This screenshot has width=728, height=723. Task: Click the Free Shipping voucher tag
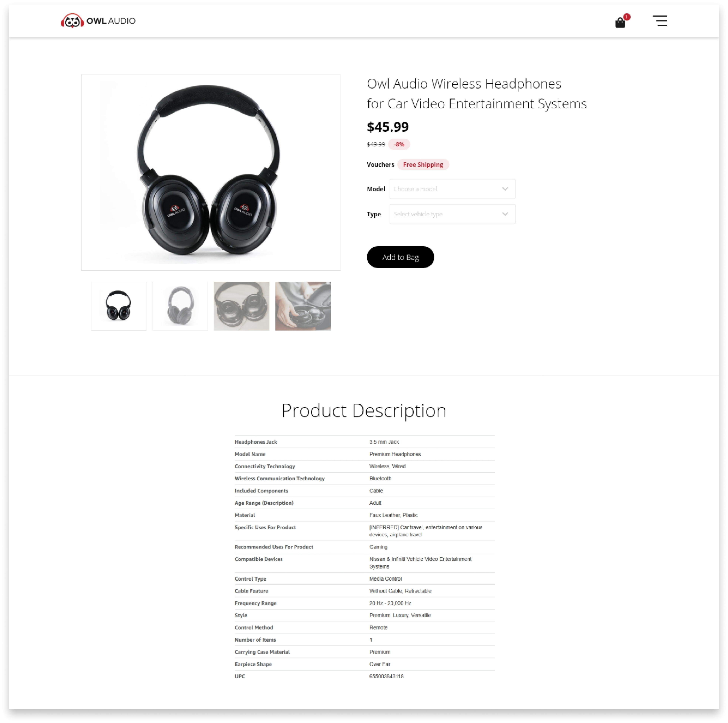click(x=423, y=164)
